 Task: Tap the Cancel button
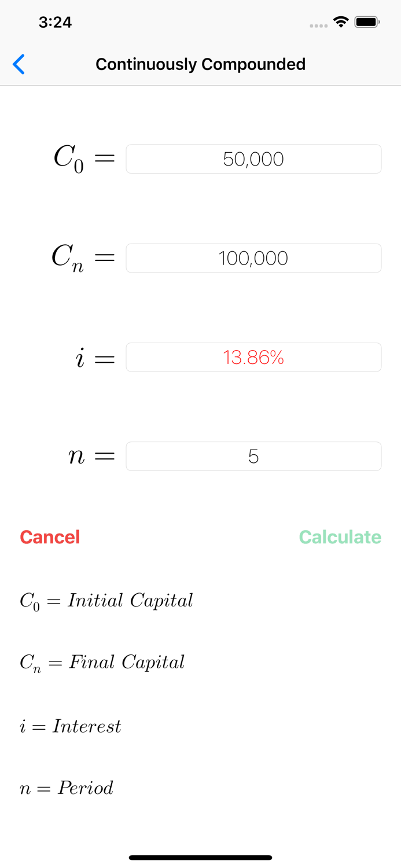point(50,537)
